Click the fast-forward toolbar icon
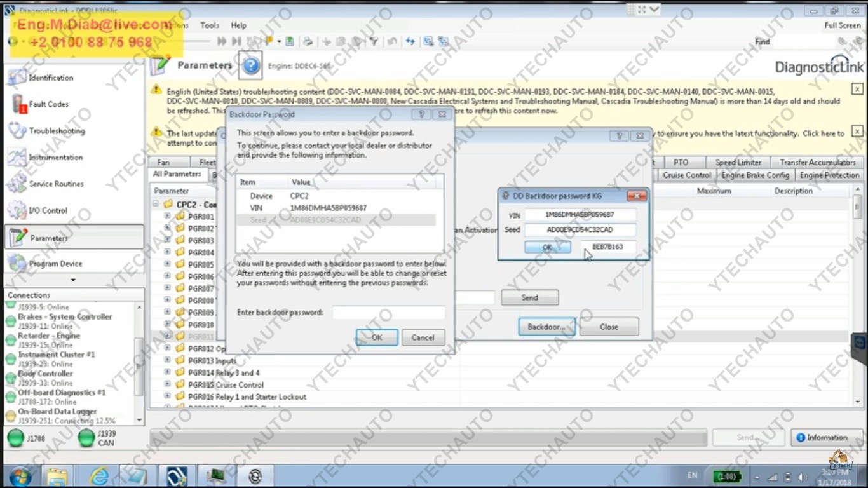The image size is (868, 488). point(222,41)
